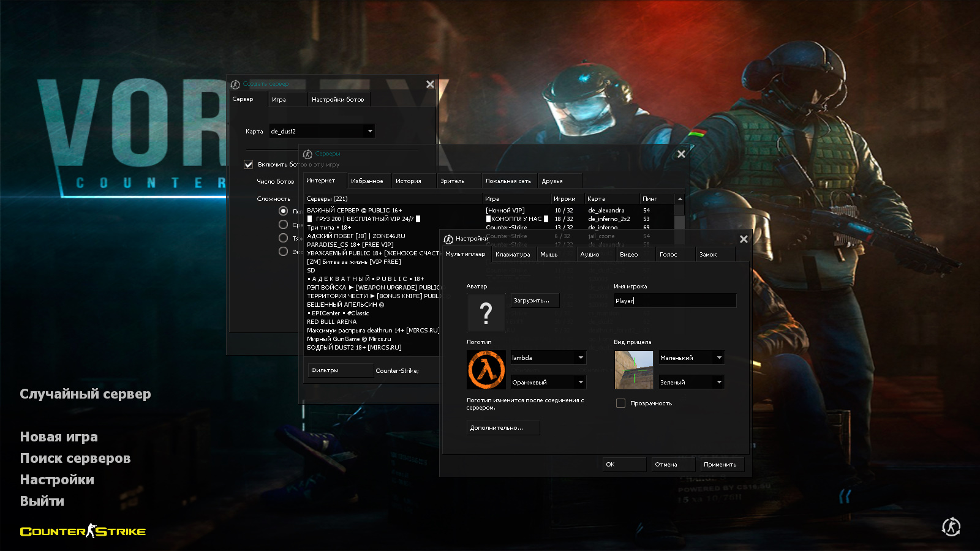The image size is (980, 551).
Task: Close the Создать сервер window
Action: click(430, 84)
